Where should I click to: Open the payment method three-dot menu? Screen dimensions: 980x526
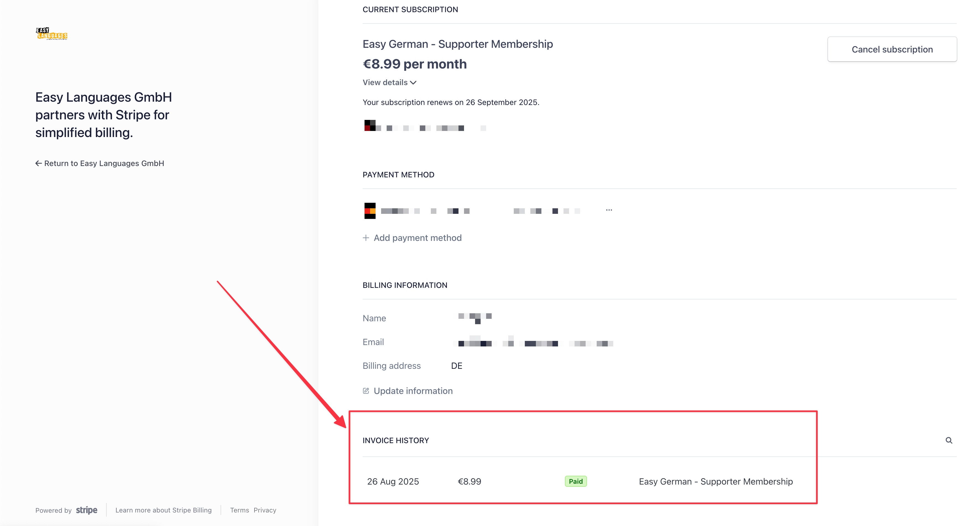tap(609, 210)
